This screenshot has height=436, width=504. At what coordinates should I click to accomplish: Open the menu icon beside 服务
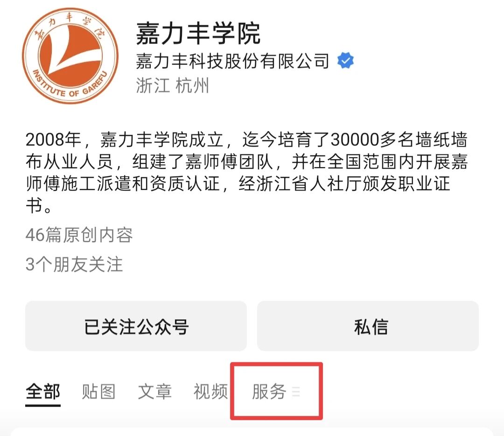click(x=296, y=392)
